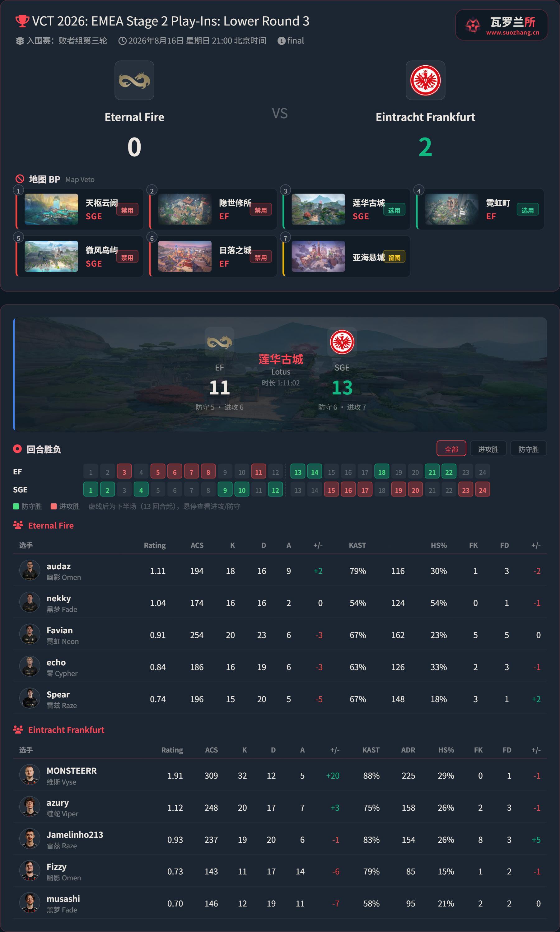
Task: Open audaz's player avatar
Action: coord(30,570)
